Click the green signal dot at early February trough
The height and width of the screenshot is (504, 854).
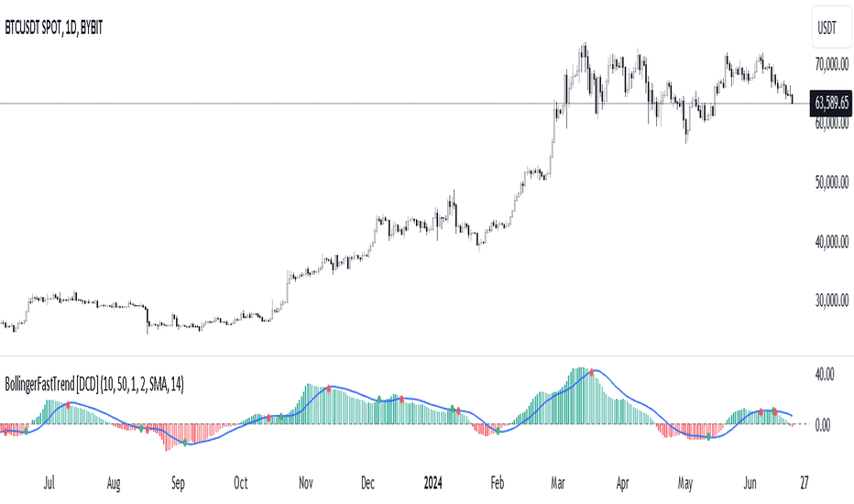(498, 431)
